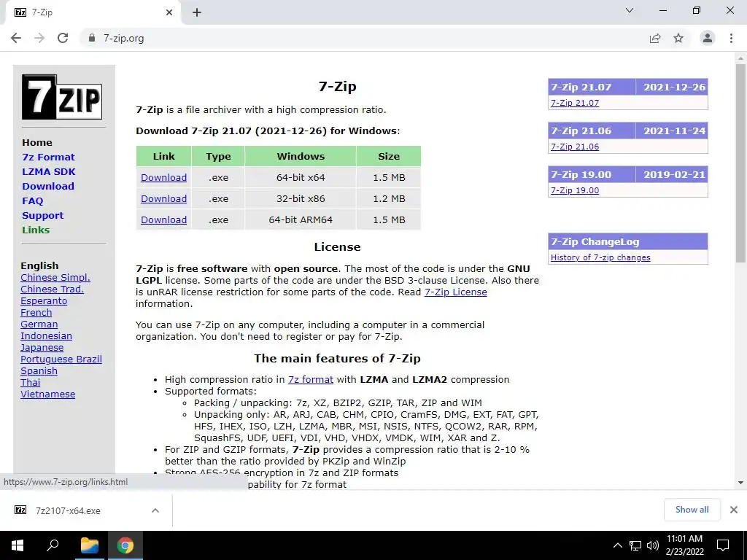This screenshot has width=747, height=560.
Task: Open the downloaded 7z2107-x64.exe file
Action: tap(68, 510)
